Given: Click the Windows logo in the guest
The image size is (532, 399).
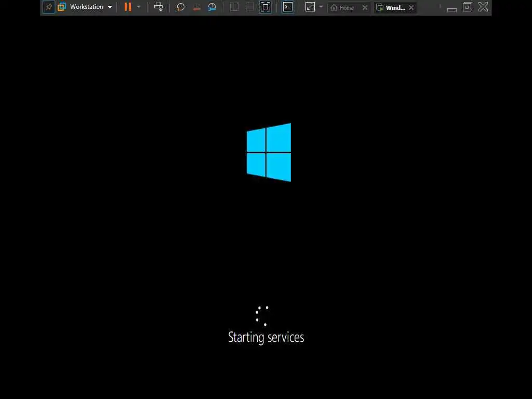Looking at the screenshot, I should 269,152.
